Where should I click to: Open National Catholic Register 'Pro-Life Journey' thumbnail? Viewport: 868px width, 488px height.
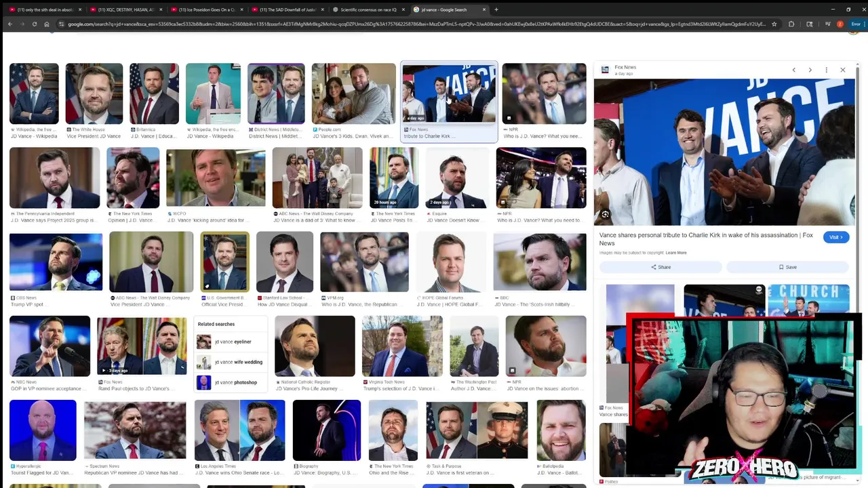tap(315, 346)
